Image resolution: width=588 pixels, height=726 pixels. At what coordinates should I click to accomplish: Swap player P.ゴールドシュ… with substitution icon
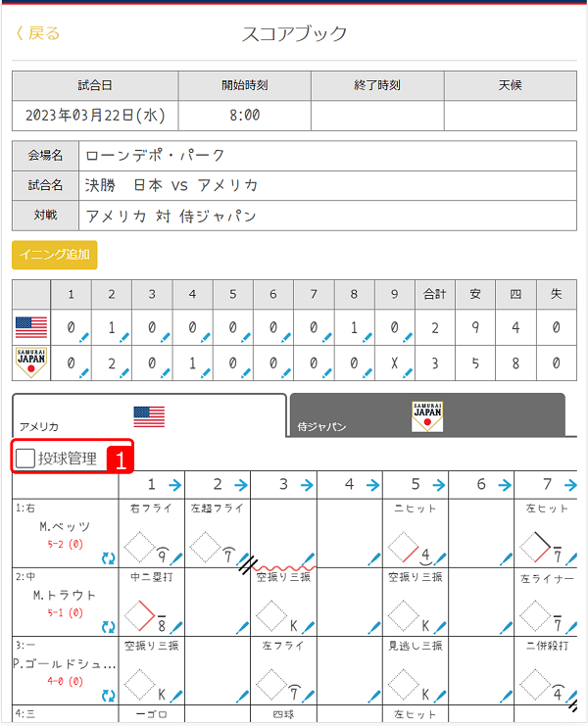[x=109, y=696]
